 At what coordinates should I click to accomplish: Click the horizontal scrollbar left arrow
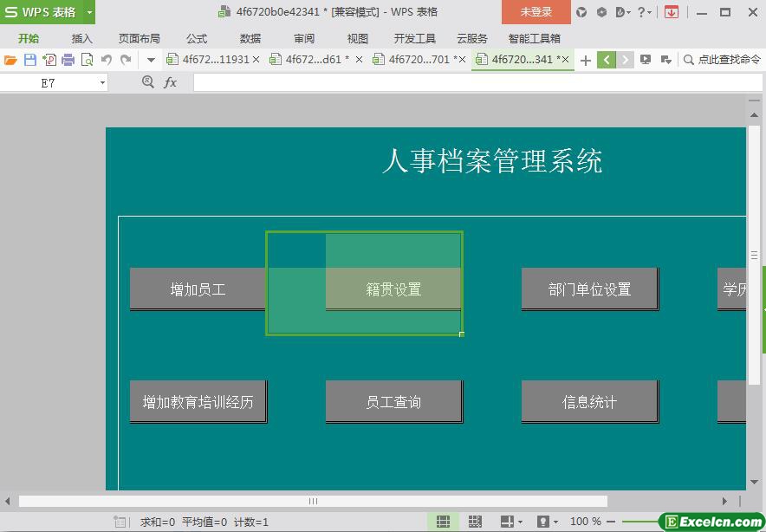pyautogui.click(x=7, y=501)
